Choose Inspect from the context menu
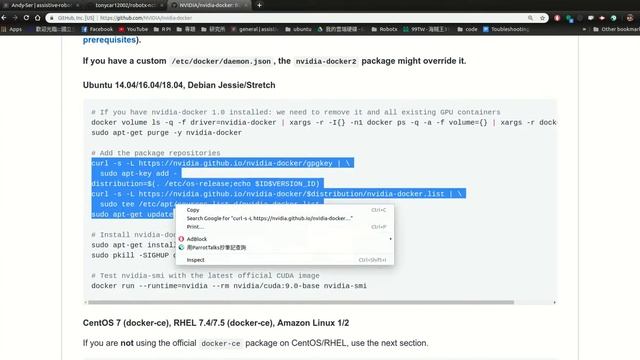 tap(285, 260)
